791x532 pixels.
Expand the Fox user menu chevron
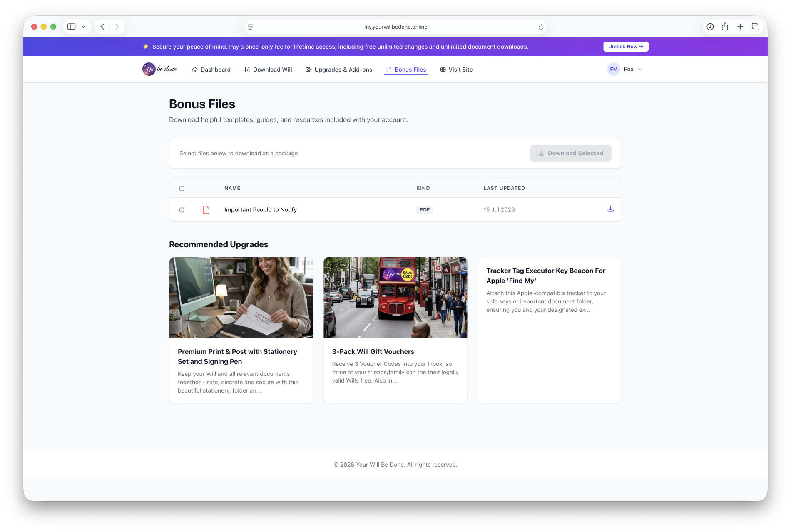click(640, 69)
